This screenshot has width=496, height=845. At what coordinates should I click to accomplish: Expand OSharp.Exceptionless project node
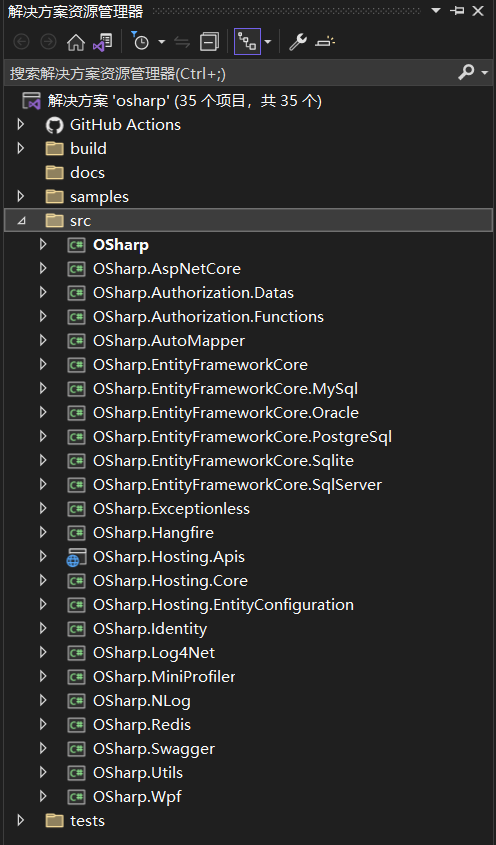pos(43,508)
